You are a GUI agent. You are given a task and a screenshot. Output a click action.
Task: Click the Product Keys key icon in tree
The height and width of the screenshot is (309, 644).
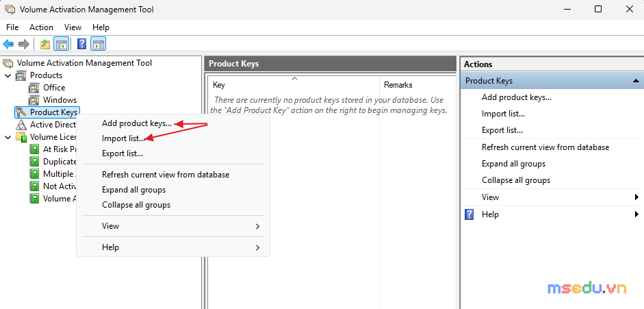pyautogui.click(x=21, y=112)
